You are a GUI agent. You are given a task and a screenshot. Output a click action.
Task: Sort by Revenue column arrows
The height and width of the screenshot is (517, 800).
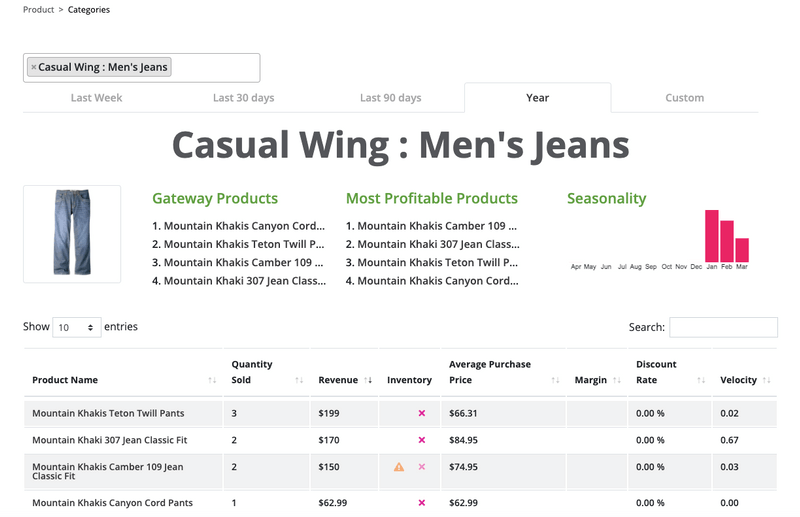click(368, 380)
